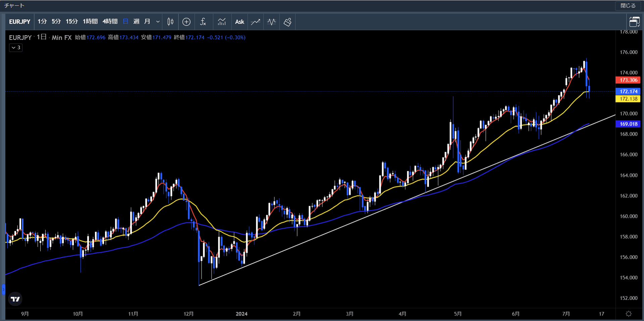Select the 週 weekly timeframe
644x321 pixels.
tap(136, 21)
